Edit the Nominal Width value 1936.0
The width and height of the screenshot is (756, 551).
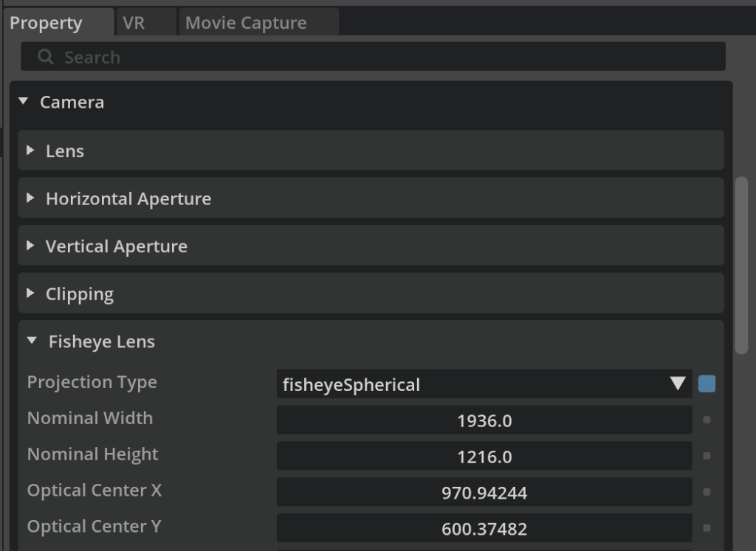484,420
